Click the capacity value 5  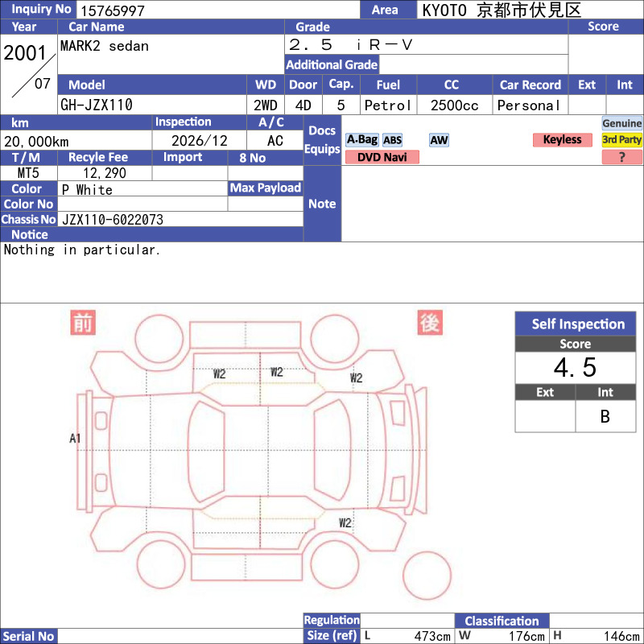[x=341, y=105]
